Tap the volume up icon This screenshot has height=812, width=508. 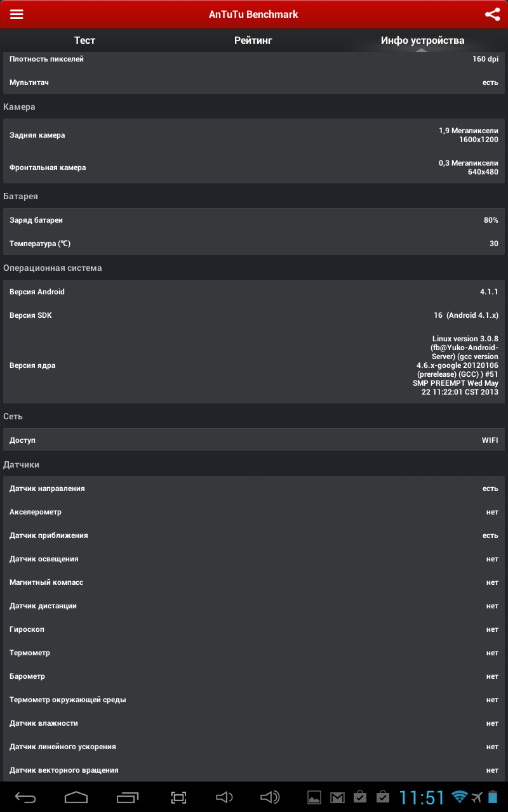click(x=270, y=797)
